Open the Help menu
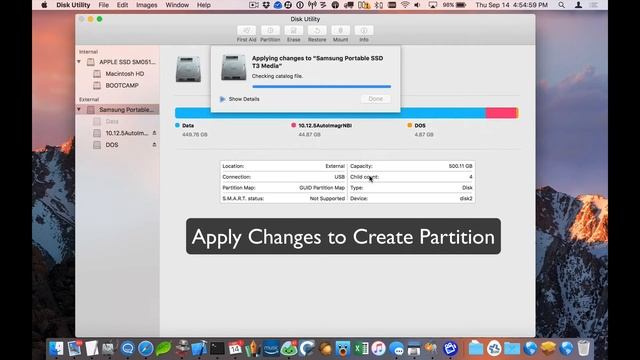 click(x=204, y=5)
